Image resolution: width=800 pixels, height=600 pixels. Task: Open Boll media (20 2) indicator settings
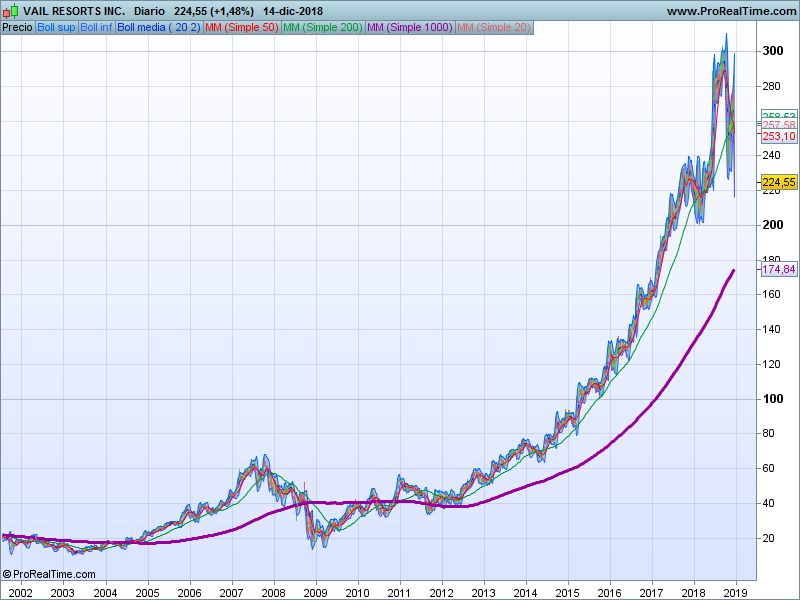tap(159, 28)
